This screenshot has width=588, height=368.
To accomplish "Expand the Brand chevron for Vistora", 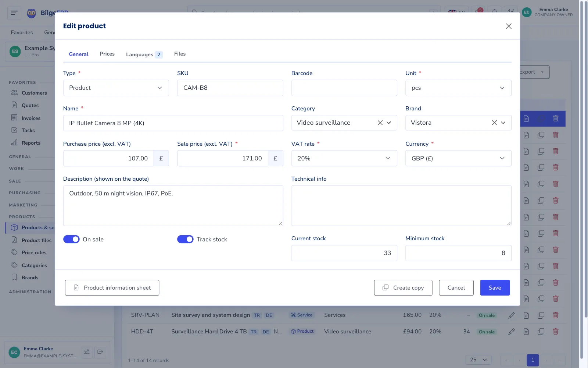I will point(503,123).
